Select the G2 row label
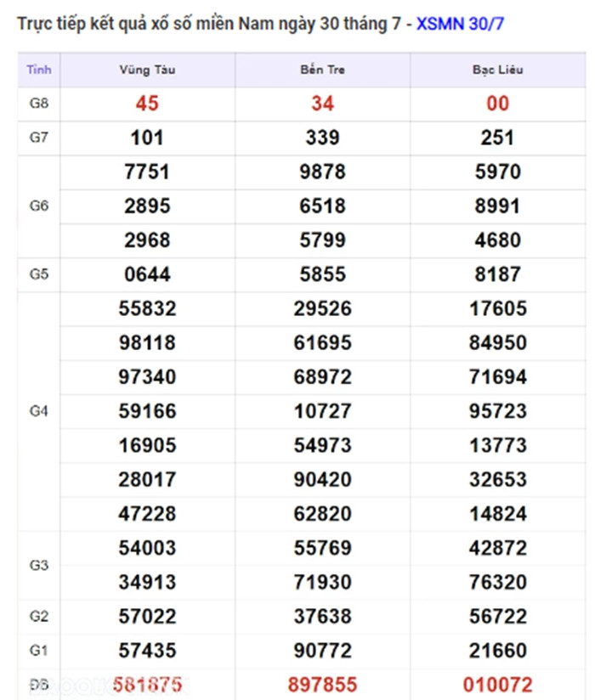This screenshot has height=700, width=595. click(x=38, y=616)
